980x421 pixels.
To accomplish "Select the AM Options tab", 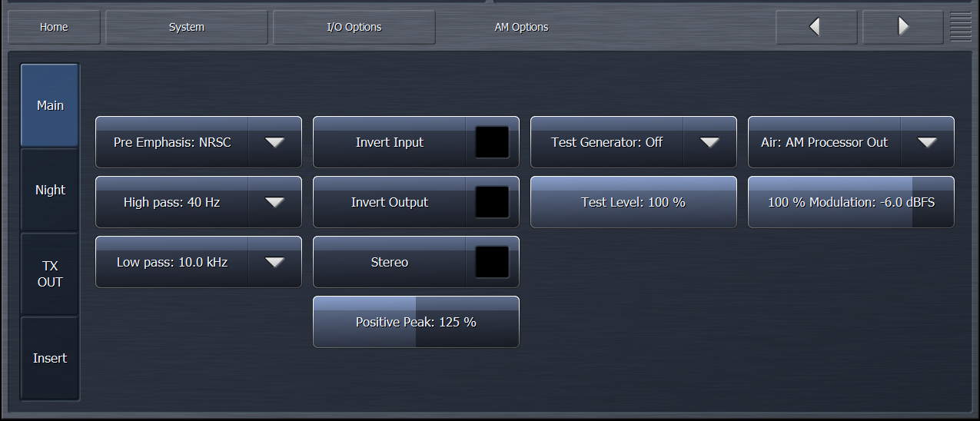I will [521, 27].
